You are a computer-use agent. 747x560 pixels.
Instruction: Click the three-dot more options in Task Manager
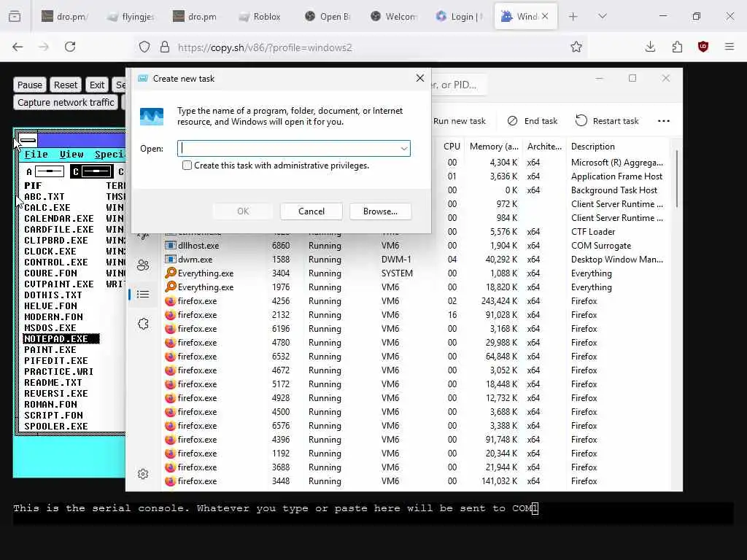coord(664,121)
